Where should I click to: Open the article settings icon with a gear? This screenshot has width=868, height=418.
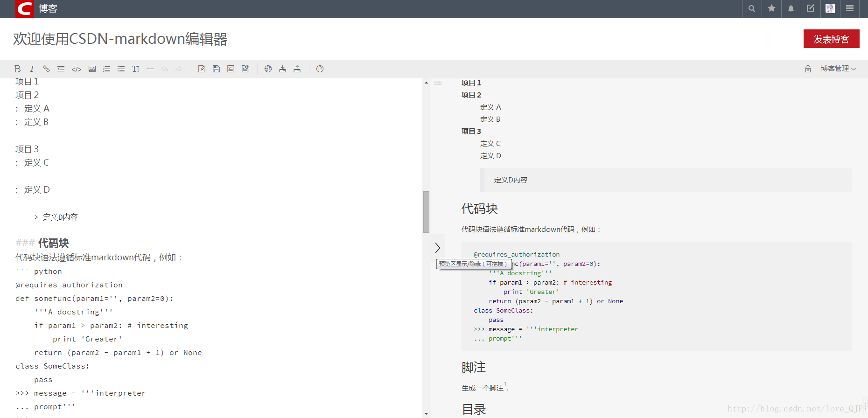click(x=245, y=69)
